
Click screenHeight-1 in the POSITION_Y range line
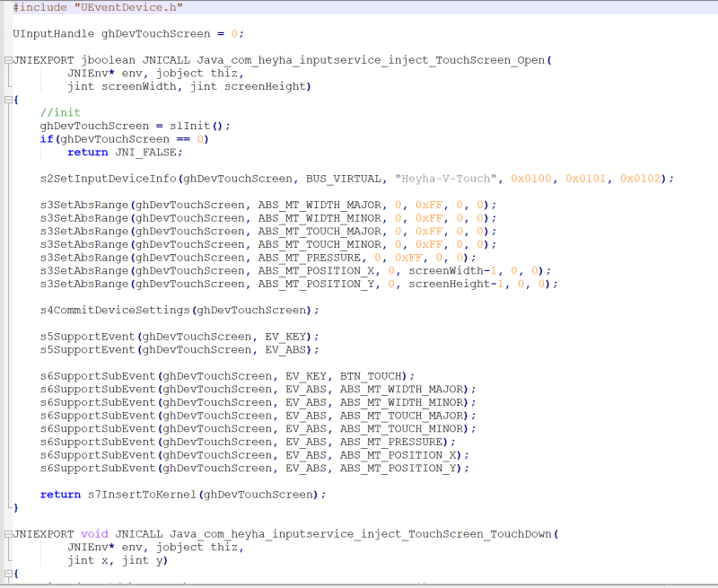coord(456,284)
